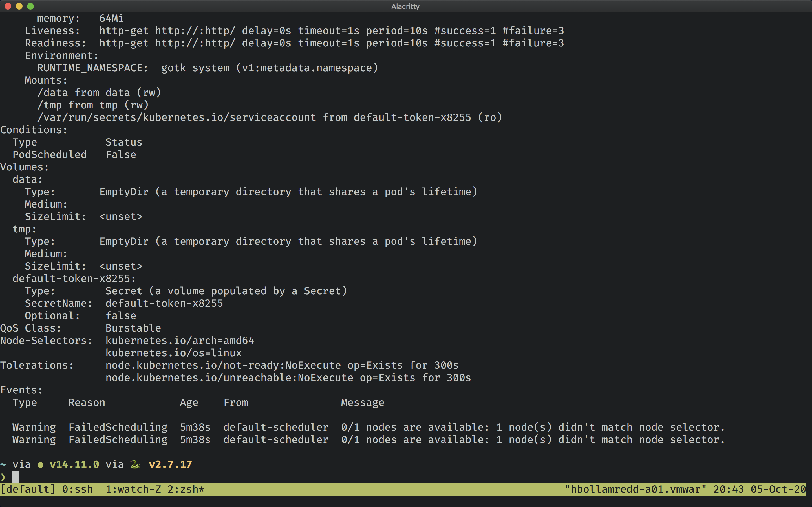Click the Node.js version icon in prompt
The image size is (812, 507).
[40, 464]
